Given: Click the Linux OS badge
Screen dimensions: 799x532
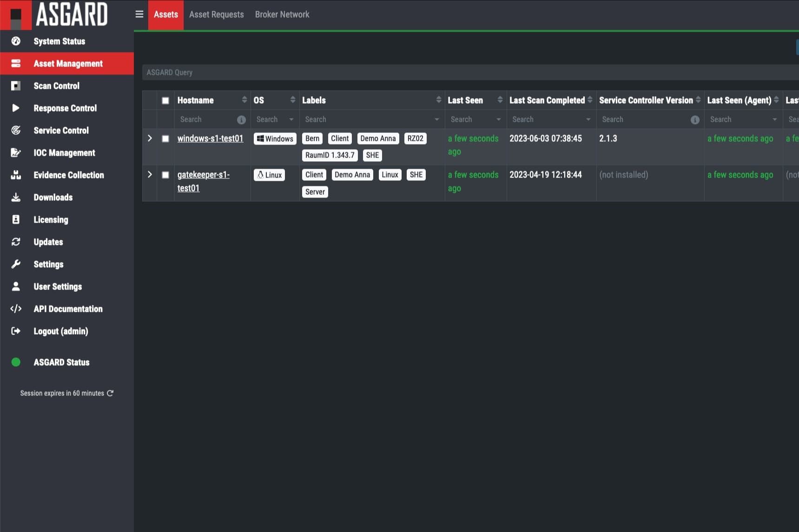Looking at the screenshot, I should point(269,175).
